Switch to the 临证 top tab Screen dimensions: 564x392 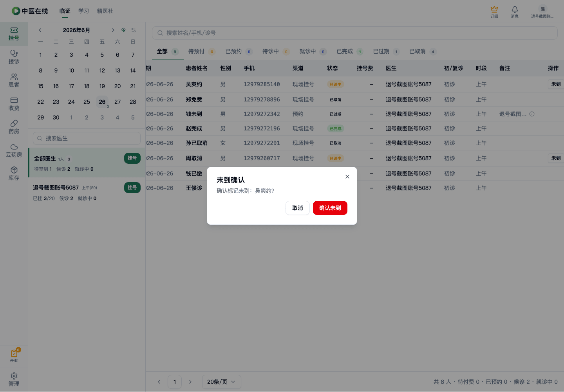click(65, 11)
